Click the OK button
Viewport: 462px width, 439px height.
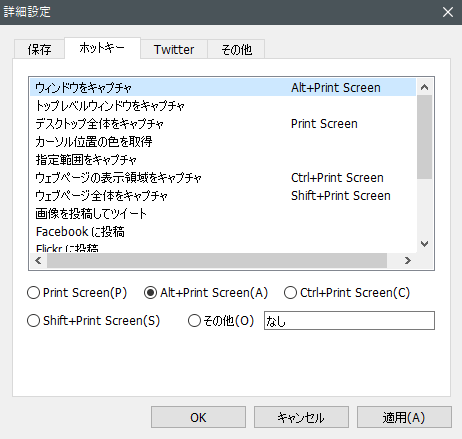click(198, 417)
